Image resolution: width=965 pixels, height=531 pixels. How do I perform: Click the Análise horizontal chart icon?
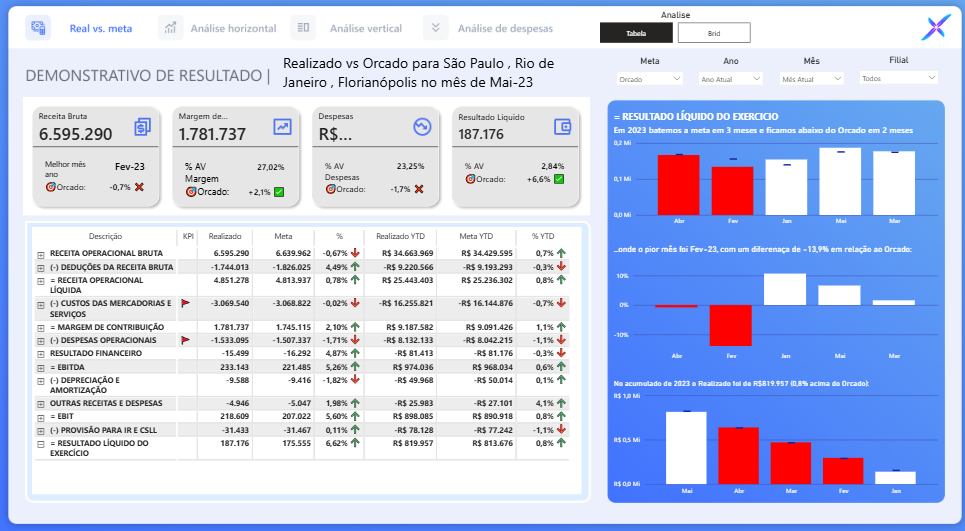[x=170, y=28]
